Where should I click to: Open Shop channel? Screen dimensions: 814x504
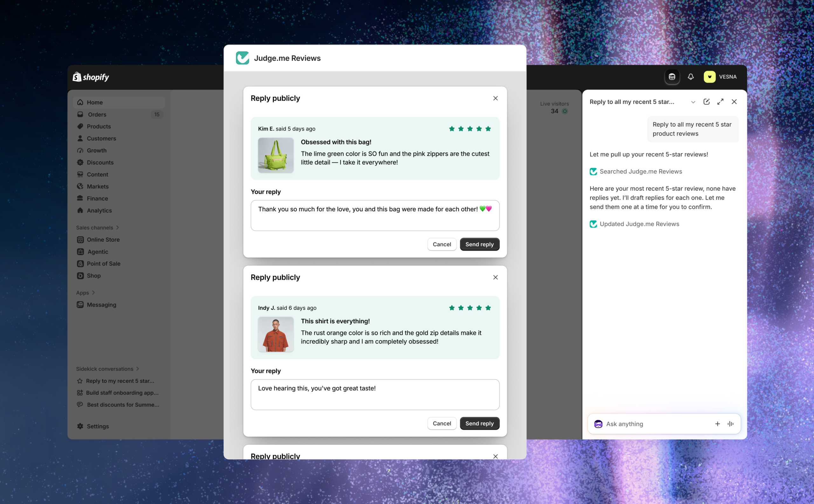click(x=119, y=276)
